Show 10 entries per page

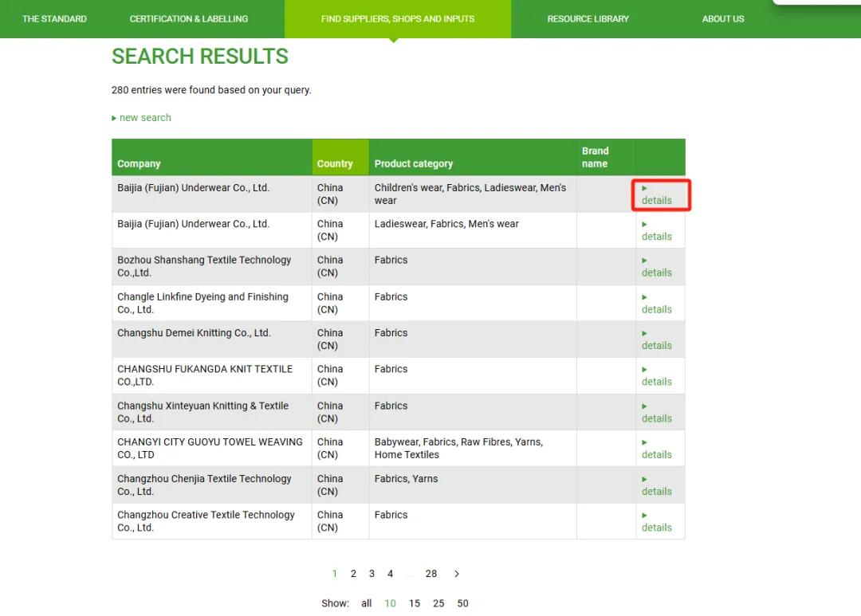point(390,603)
